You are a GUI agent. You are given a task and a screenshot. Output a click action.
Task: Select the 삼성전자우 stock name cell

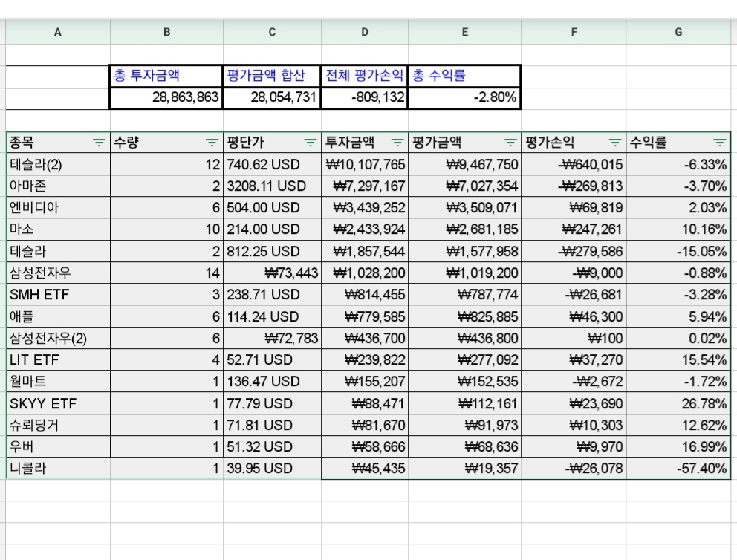point(58,273)
